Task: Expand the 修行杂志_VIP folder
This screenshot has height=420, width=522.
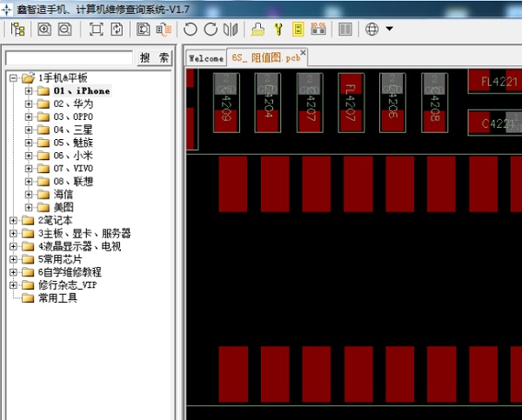Action: tap(13, 285)
